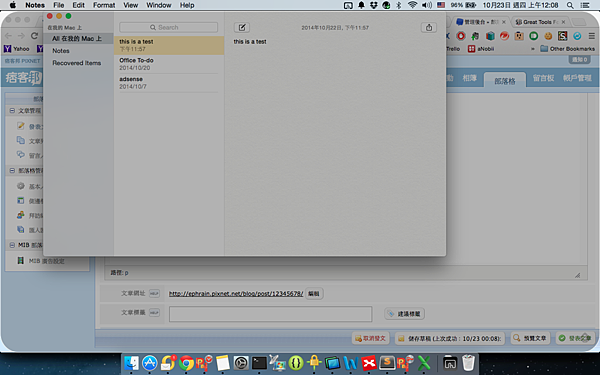Open the View menu
Screen dimensions: 600x375
(x=130, y=5)
